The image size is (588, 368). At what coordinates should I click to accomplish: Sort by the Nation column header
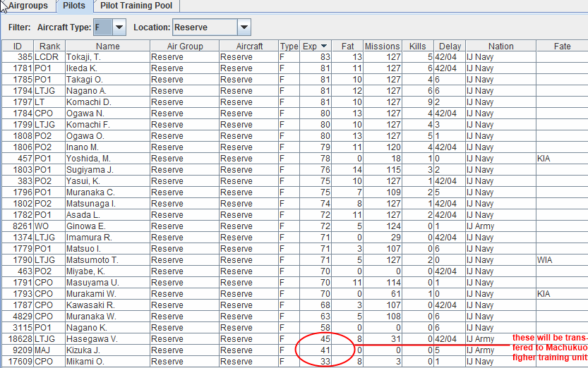pyautogui.click(x=500, y=46)
